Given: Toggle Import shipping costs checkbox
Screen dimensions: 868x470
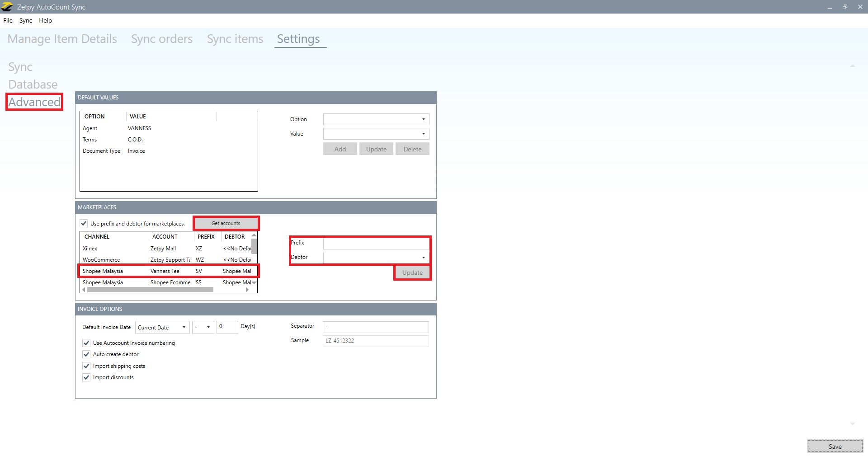Looking at the screenshot, I should (x=86, y=366).
